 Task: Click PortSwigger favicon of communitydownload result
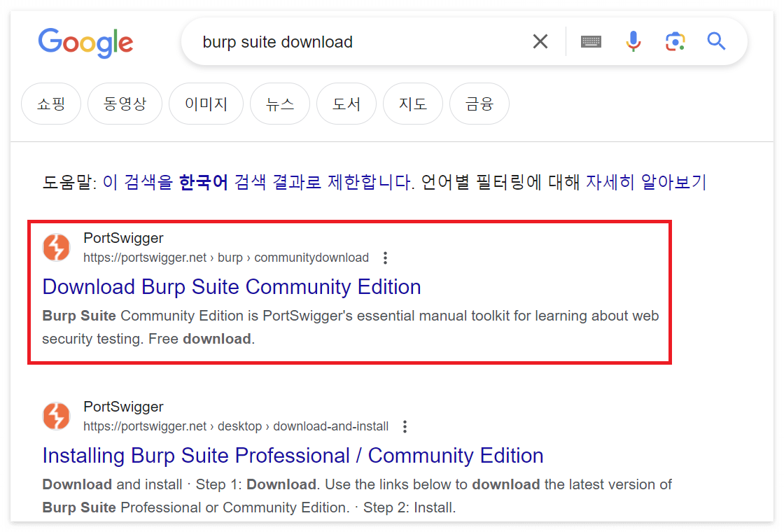[x=57, y=248]
